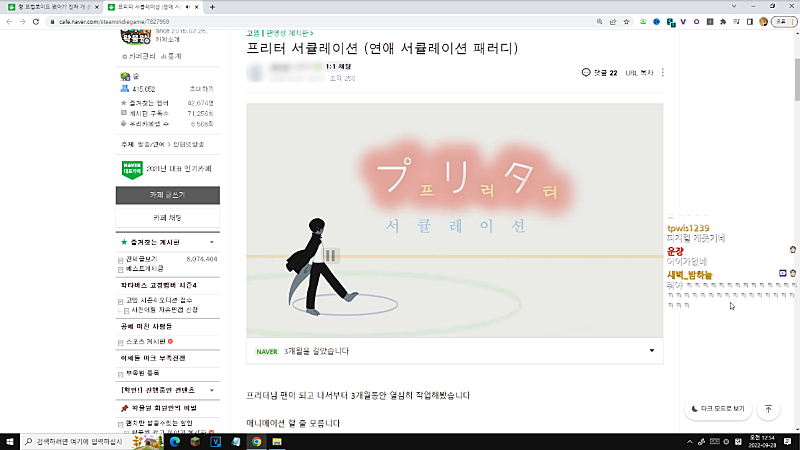800x450 pixels.
Task: Open the 1:1 chat link beside author
Action: pos(338,66)
